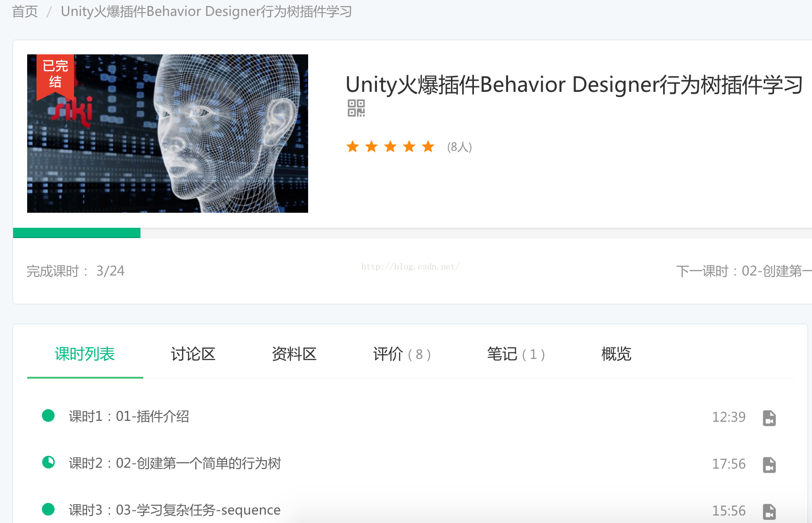Click completed status dot for 课时1
The image size is (812, 523).
click(48, 416)
